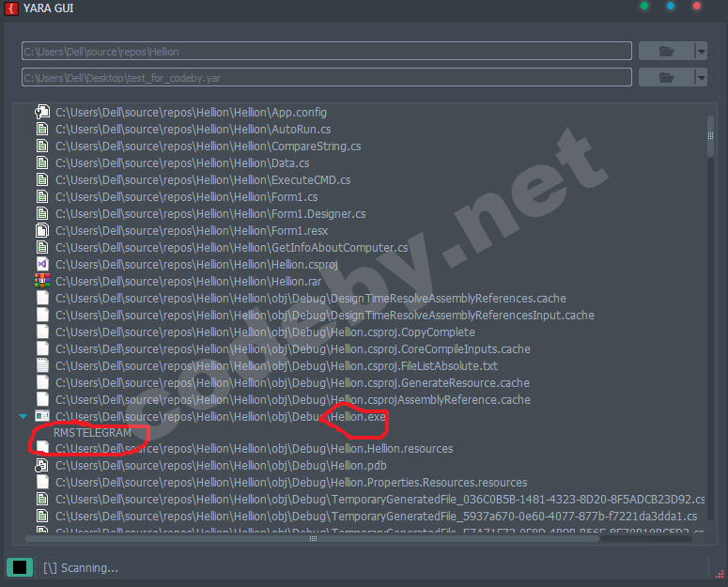Select the Hellion.Hellion.resources path row
Image resolution: width=728 pixels, height=587 pixels.
coord(254,449)
